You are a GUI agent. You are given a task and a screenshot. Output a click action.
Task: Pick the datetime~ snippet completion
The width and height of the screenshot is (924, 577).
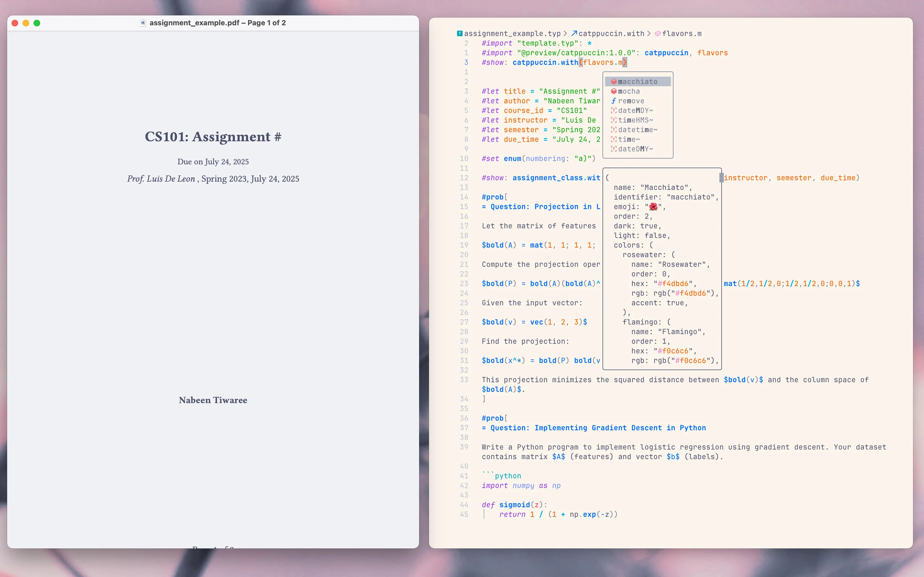tap(638, 130)
